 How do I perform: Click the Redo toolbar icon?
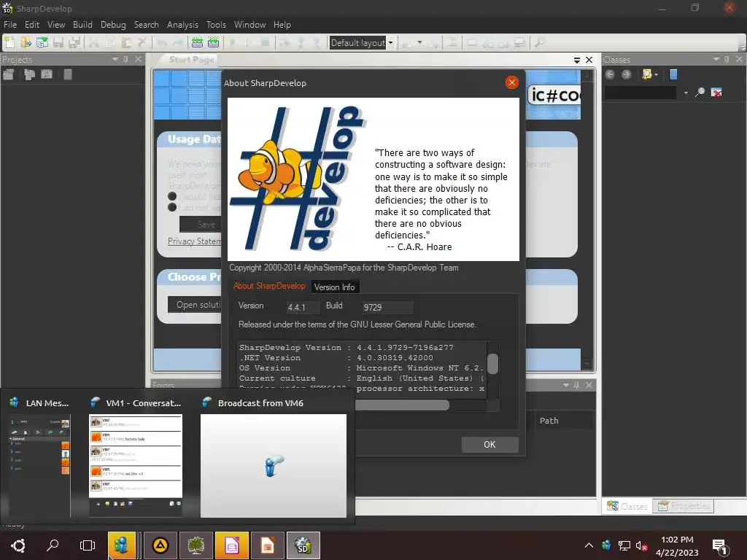pyautogui.click(x=178, y=43)
